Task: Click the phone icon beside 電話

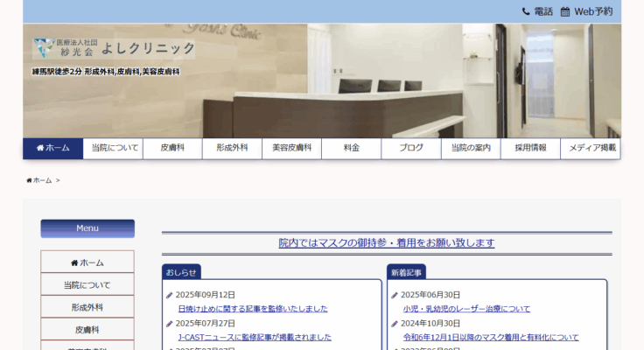Action: [526, 11]
